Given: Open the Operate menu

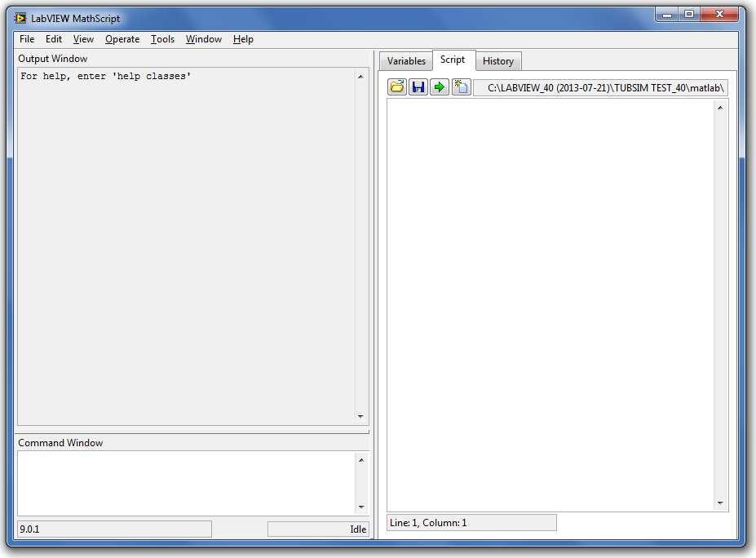Looking at the screenshot, I should (122, 39).
